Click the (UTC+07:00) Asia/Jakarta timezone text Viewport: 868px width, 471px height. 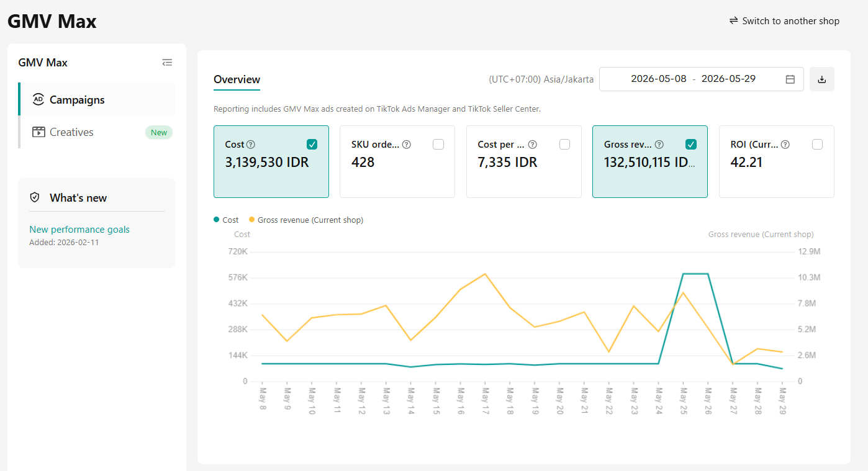coord(541,79)
